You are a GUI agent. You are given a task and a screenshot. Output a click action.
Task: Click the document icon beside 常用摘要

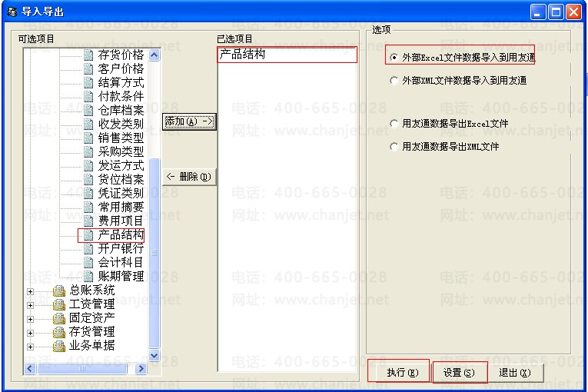pyautogui.click(x=88, y=208)
